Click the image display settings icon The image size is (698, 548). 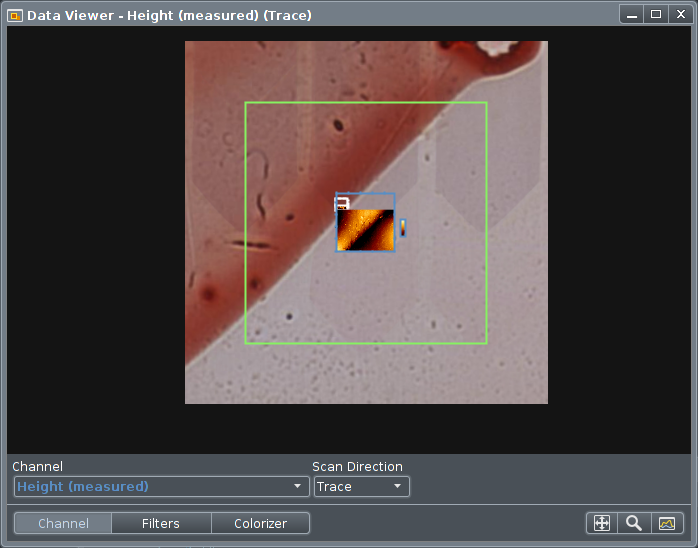tap(664, 523)
